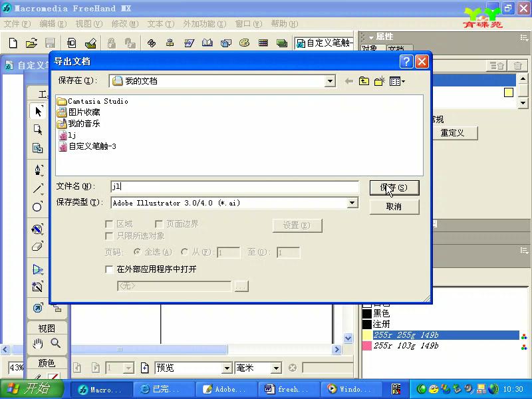Go up one folder level in dialog

pos(364,81)
